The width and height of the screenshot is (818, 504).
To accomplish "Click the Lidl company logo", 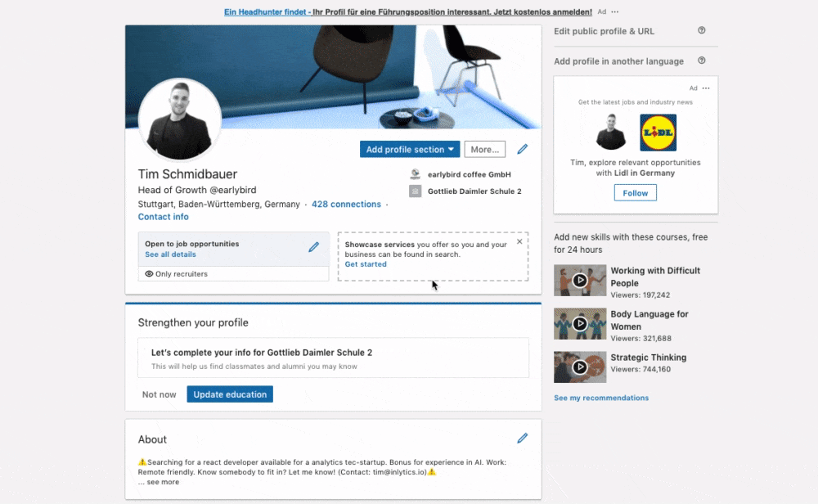I will point(658,133).
